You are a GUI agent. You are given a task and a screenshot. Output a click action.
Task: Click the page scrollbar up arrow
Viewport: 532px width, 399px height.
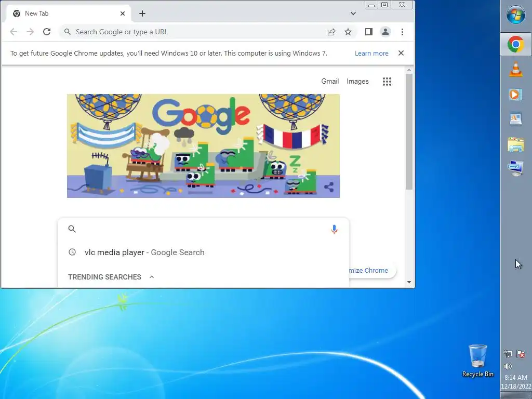tap(409, 70)
